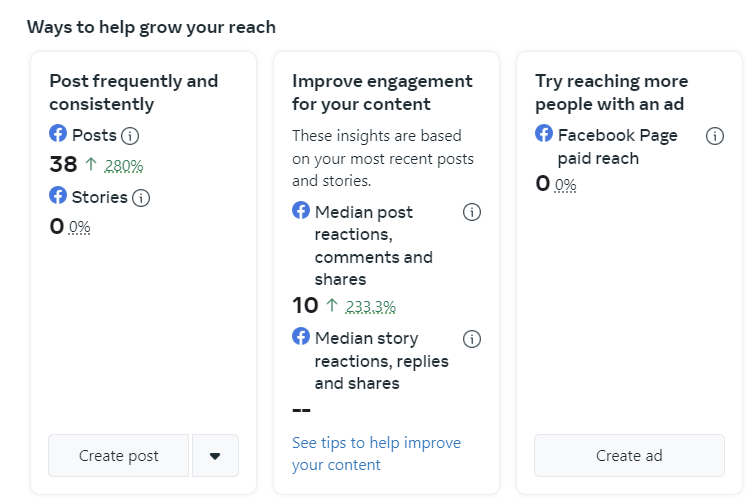
Task: Click the info icon beside Stories
Action: pyautogui.click(x=141, y=198)
